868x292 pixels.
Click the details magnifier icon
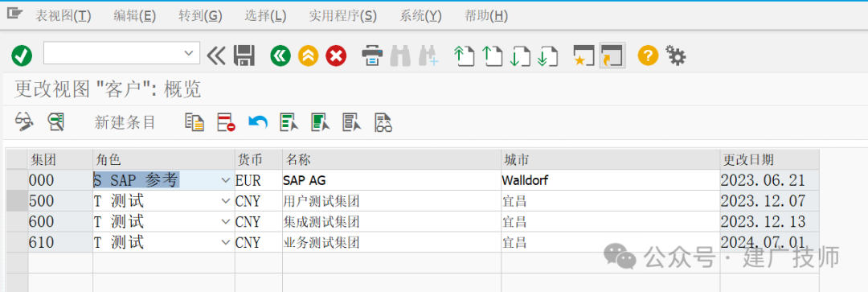point(56,122)
